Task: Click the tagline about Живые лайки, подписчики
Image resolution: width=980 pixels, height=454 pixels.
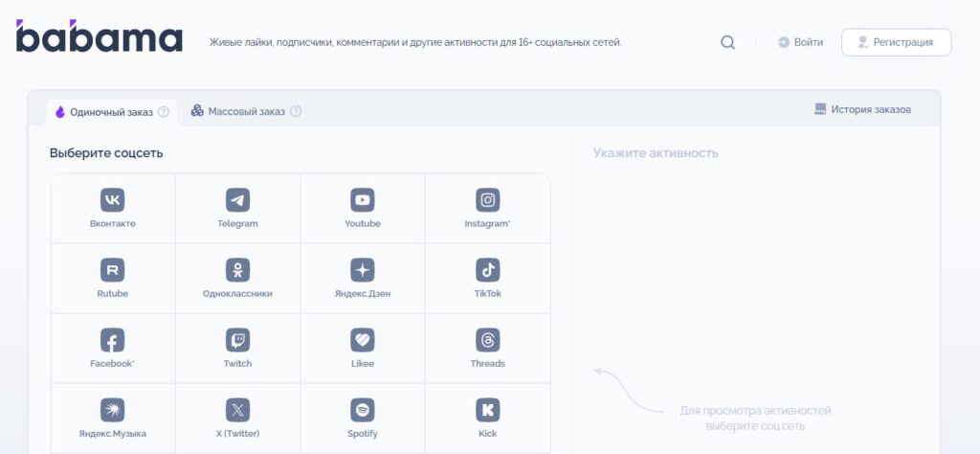Action: (415, 43)
